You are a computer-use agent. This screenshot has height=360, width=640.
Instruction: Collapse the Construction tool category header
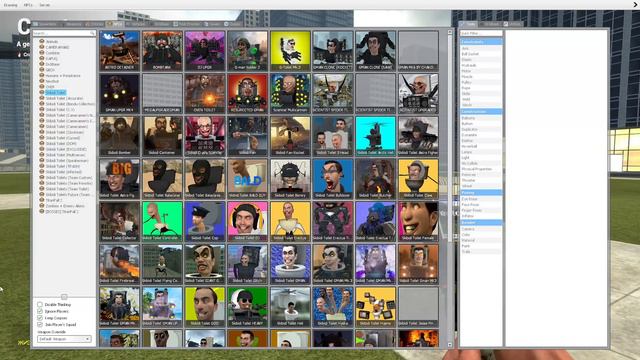tap(481, 111)
